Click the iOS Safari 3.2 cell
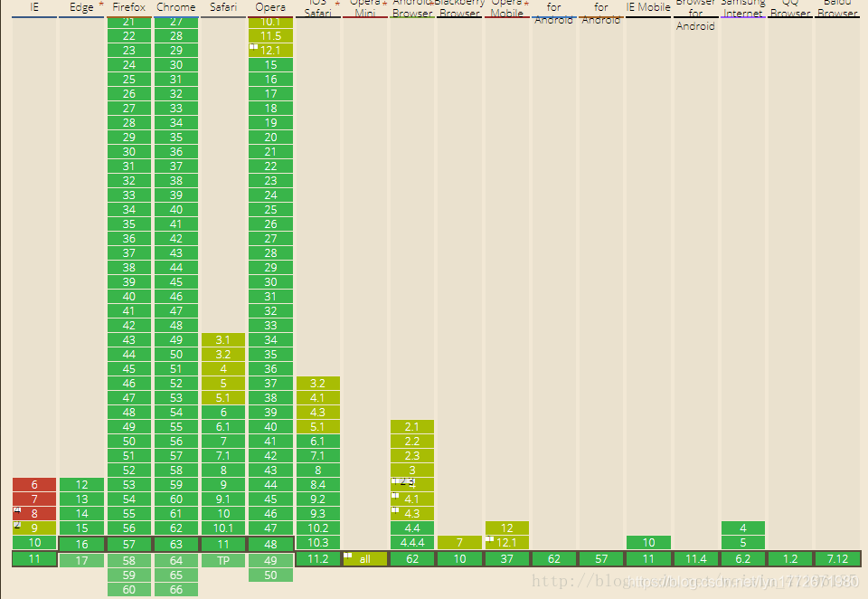868x599 pixels. [317, 384]
